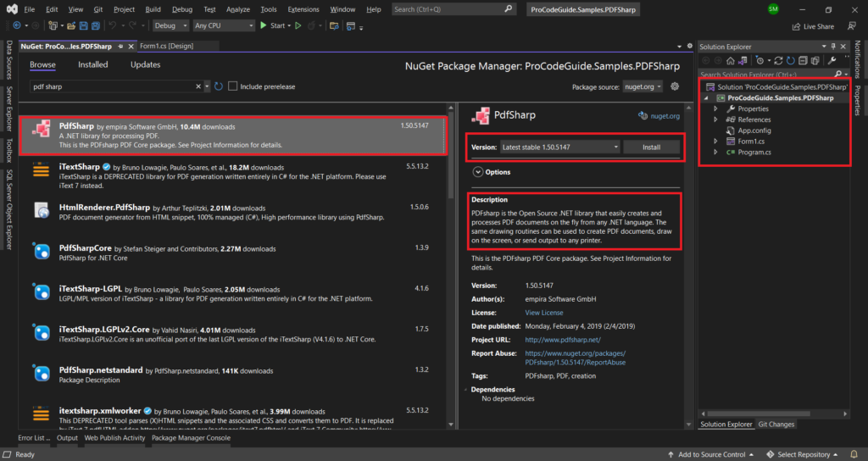Viewport: 868px width, 461px height.
Task: Open the Extensions menu
Action: 303,9
